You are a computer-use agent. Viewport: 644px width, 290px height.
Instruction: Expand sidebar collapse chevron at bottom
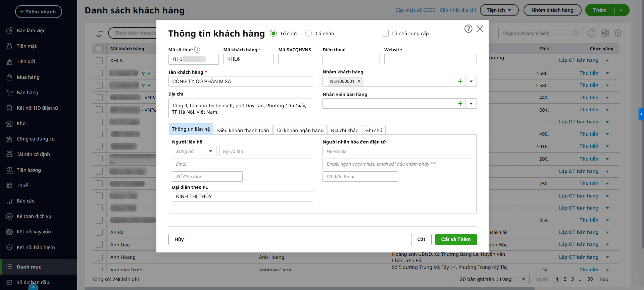(x=33, y=287)
